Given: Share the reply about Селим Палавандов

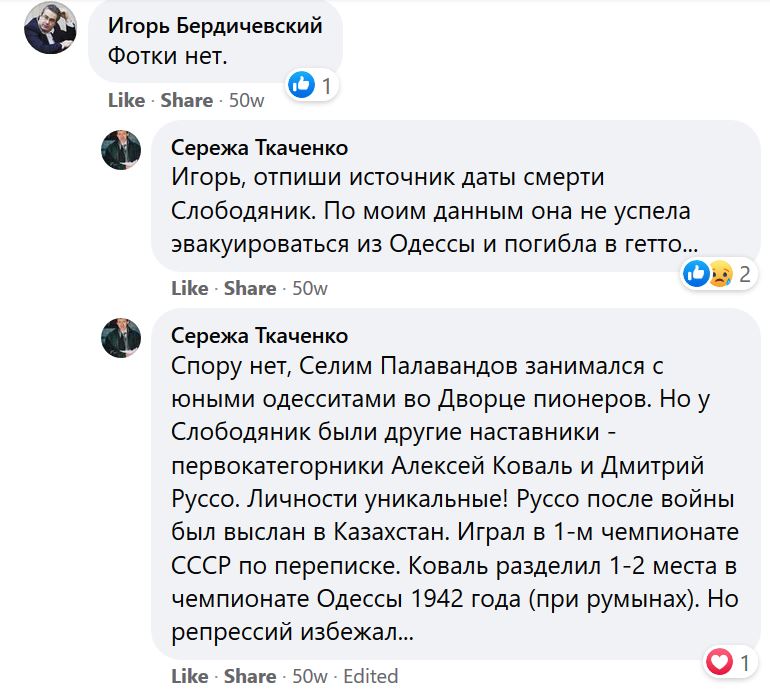Looking at the screenshot, I should click(x=250, y=676).
